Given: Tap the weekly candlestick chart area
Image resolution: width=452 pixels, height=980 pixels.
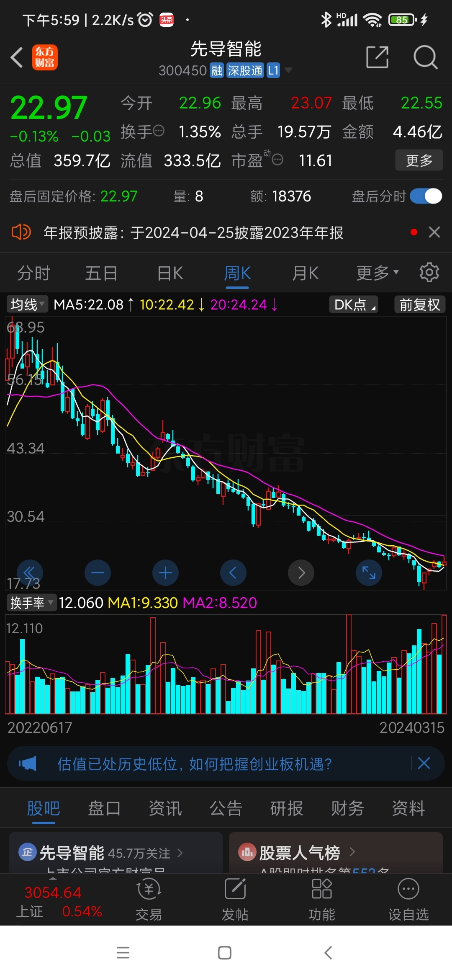Looking at the screenshot, I should tap(226, 453).
